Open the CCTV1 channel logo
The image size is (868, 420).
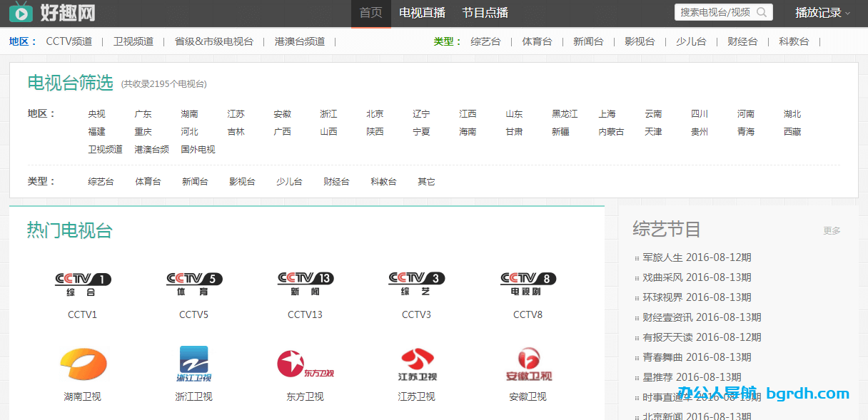pyautogui.click(x=83, y=284)
